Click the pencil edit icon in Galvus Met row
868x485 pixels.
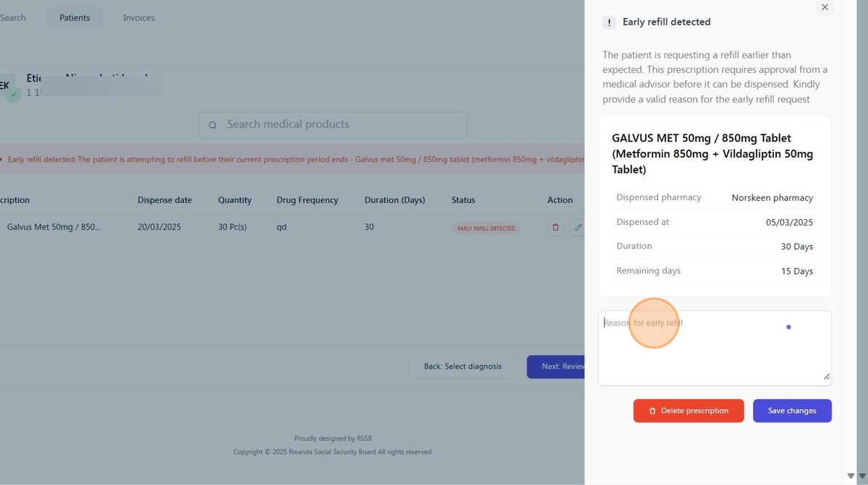tap(578, 227)
